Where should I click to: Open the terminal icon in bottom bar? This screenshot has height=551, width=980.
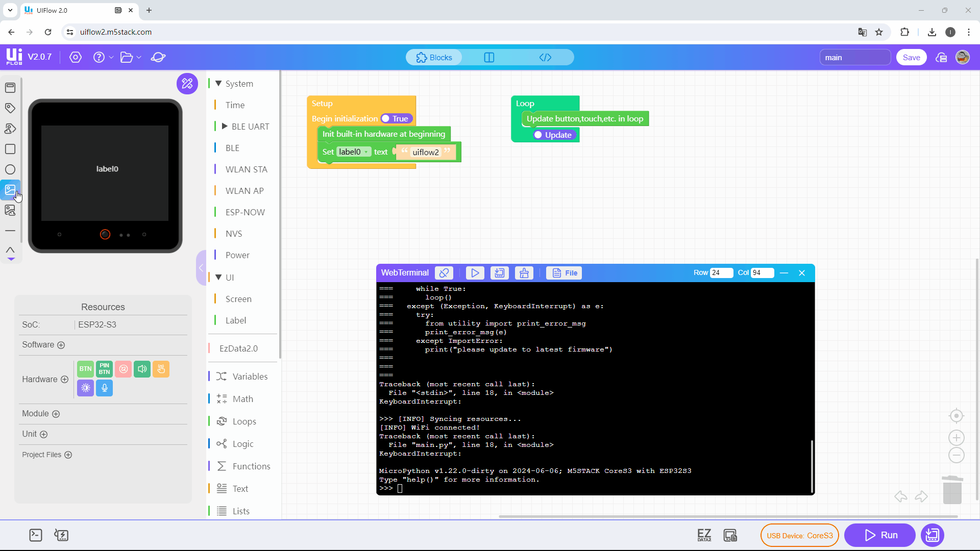click(36, 535)
